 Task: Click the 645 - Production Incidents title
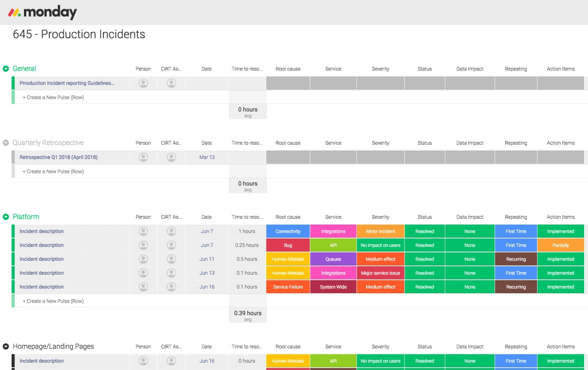pyautogui.click(x=79, y=34)
